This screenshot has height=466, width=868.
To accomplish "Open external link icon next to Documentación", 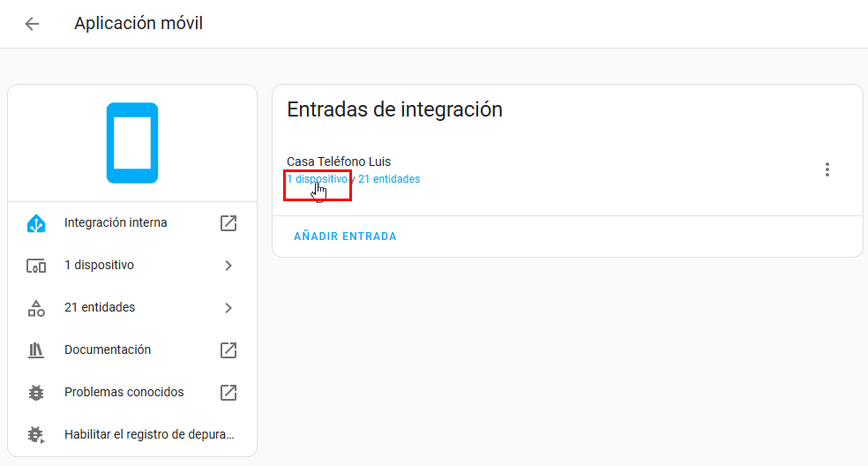I will pyautogui.click(x=228, y=350).
